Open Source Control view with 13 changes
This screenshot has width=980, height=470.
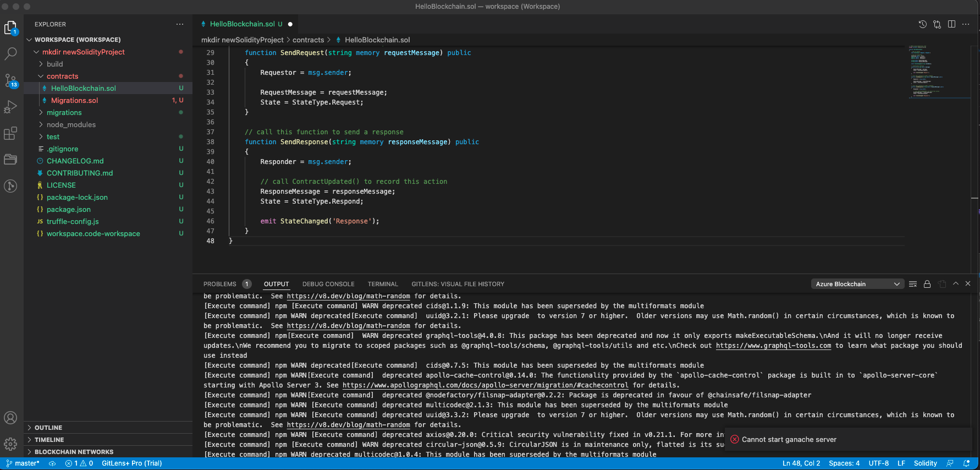click(x=11, y=80)
